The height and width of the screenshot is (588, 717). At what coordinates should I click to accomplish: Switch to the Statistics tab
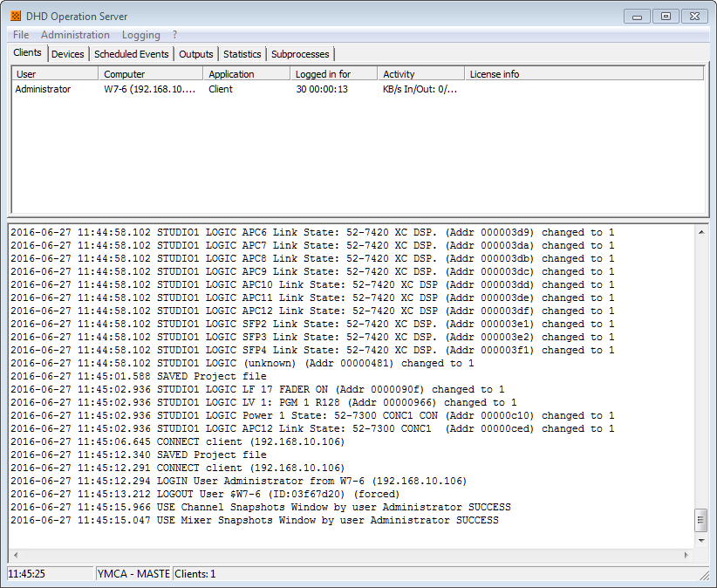(242, 54)
